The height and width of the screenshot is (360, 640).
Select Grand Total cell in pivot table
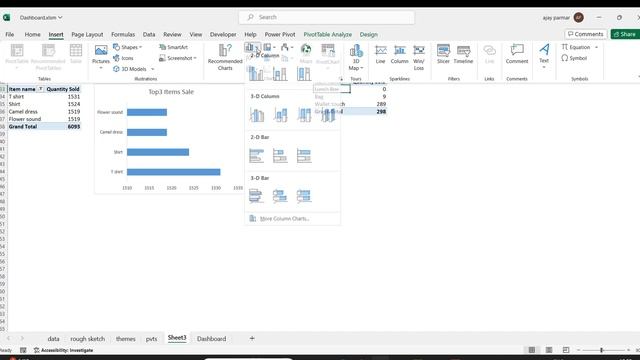[x=23, y=127]
